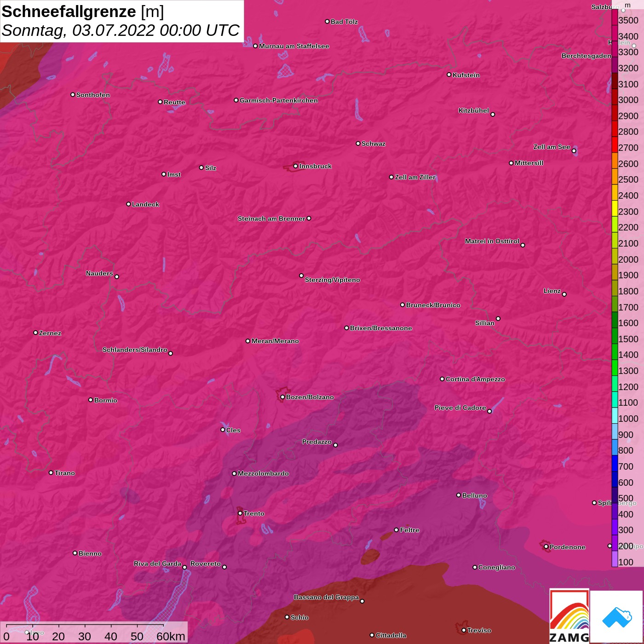Click the Zell am See label
This screenshot has height=644, width=644.
click(552, 147)
